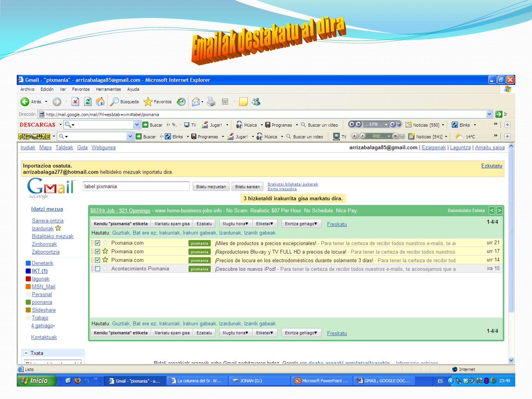
Task: Open the bottom Mugitu hona dropdown
Action: 235,333
